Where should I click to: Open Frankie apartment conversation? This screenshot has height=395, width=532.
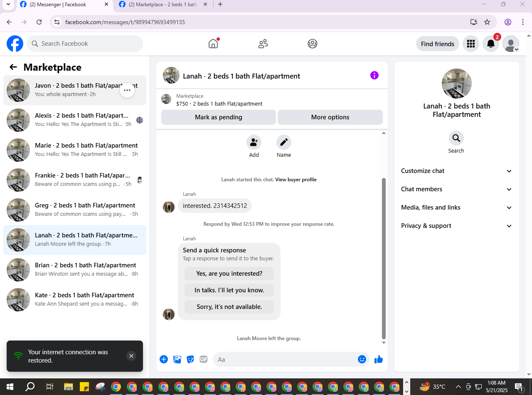pyautogui.click(x=75, y=180)
